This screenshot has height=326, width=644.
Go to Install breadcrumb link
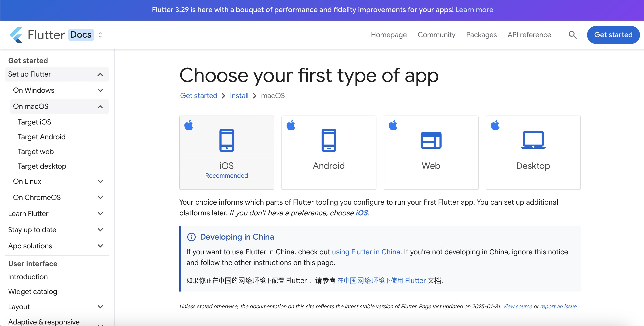click(x=239, y=96)
